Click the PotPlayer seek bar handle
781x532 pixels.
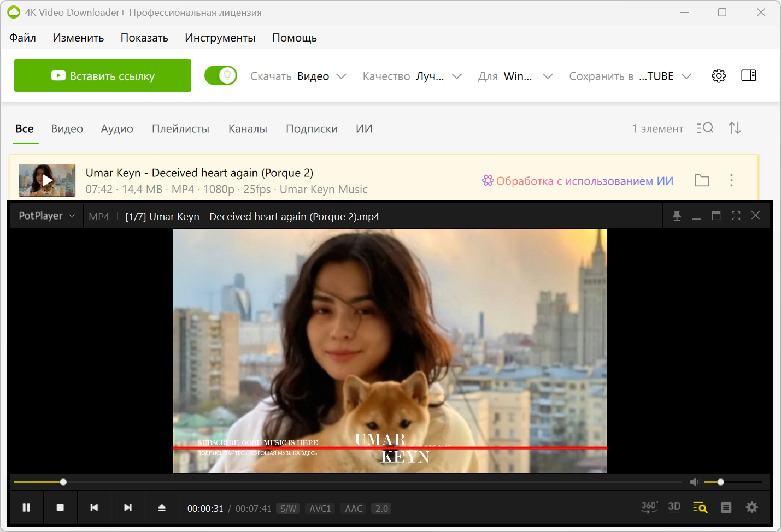(63, 482)
